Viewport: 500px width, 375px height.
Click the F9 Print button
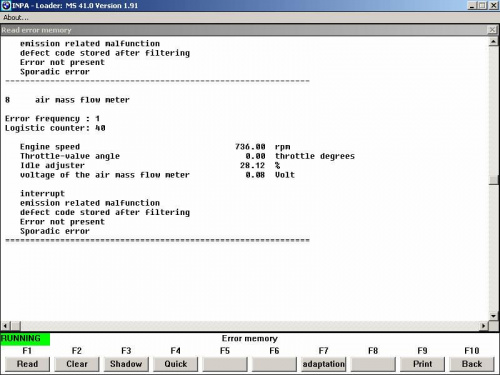pos(422,364)
